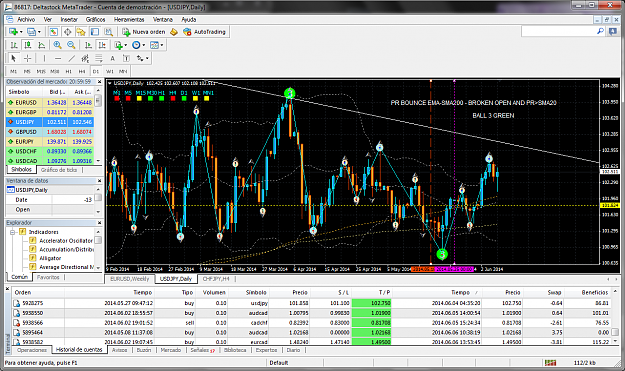Zoom out on the chart
This screenshot has height=371, width=625.
pyautogui.click(x=71, y=45)
